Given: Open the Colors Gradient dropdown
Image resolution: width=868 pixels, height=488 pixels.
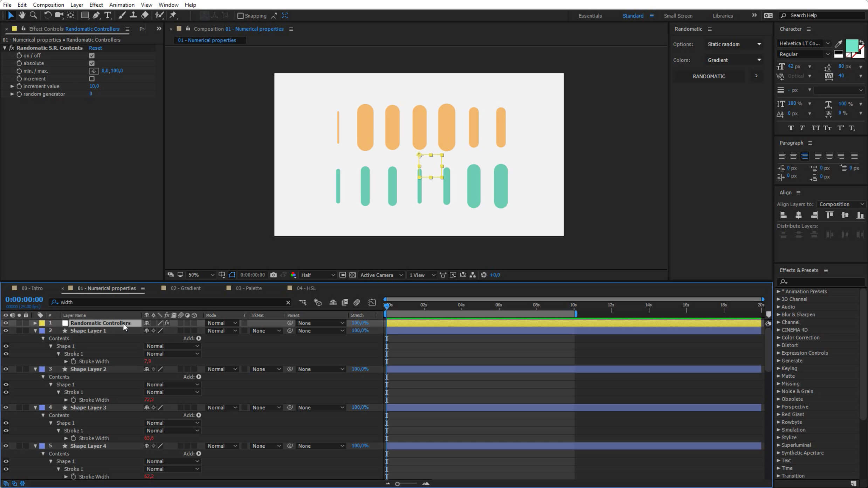Looking at the screenshot, I should point(734,60).
